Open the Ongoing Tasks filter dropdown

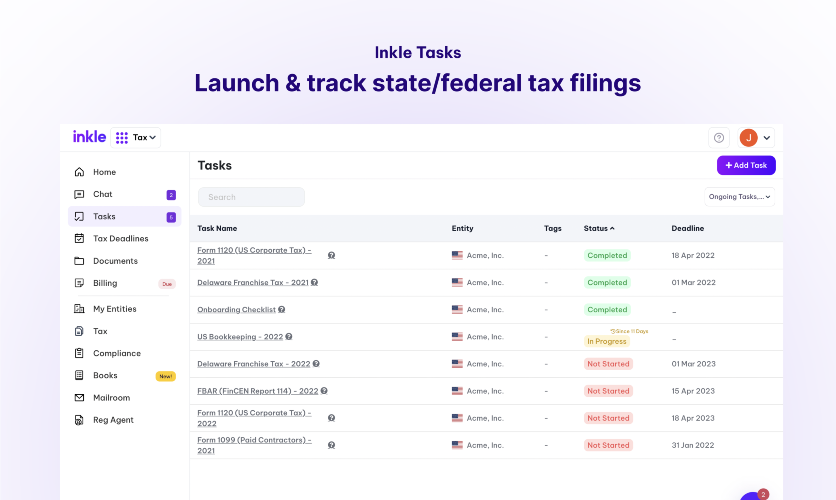click(739, 197)
